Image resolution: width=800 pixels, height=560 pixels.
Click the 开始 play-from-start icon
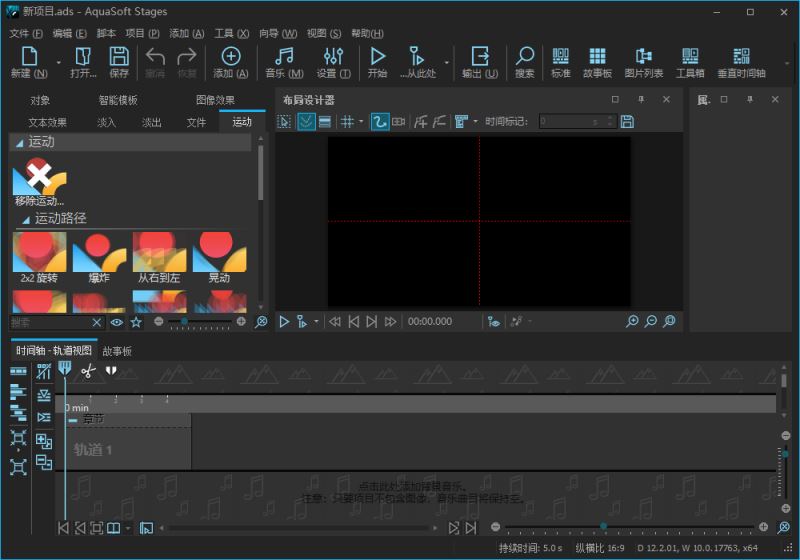378,62
